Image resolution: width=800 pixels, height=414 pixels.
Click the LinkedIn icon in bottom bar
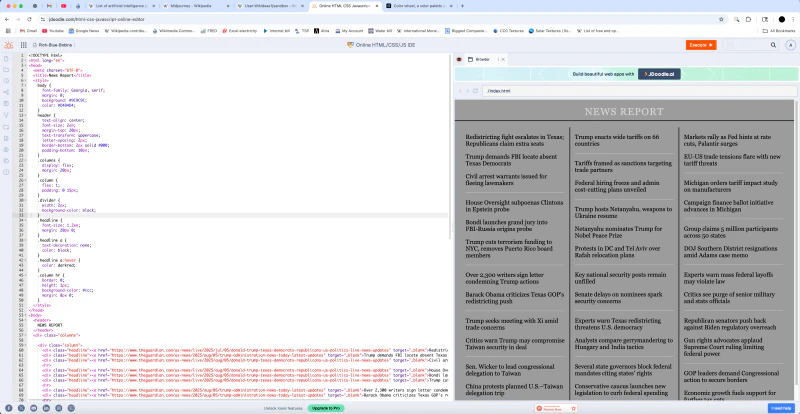pyautogui.click(x=46, y=408)
